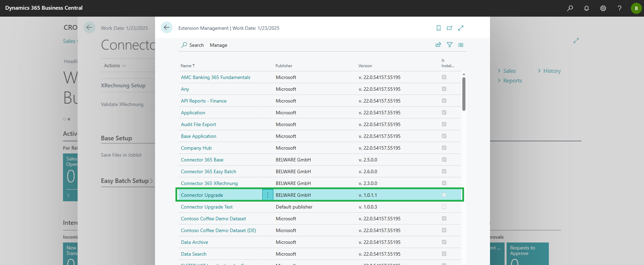Viewport: 644px width, 265px height.
Task: Open the help question mark
Action: pos(620,8)
